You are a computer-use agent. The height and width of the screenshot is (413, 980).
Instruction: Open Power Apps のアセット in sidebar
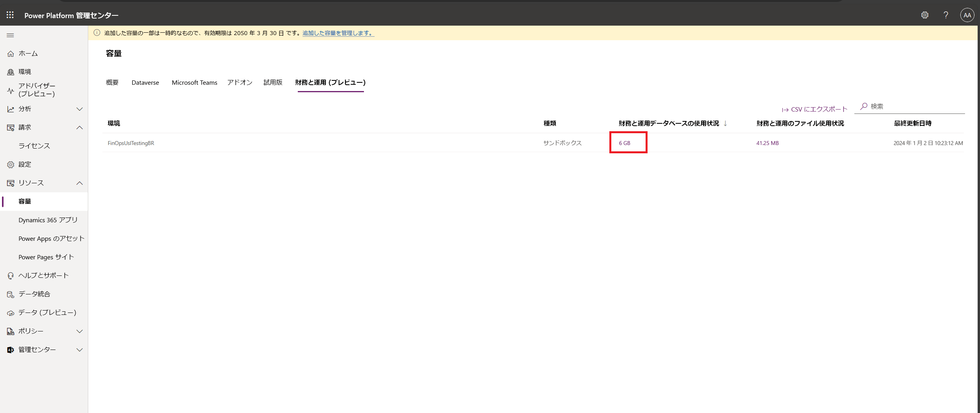tap(52, 238)
